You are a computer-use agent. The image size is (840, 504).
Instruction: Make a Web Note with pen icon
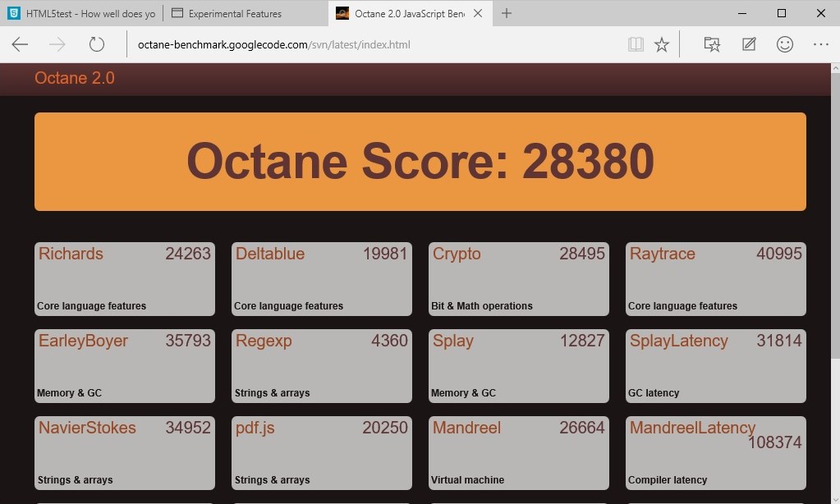pos(749,44)
